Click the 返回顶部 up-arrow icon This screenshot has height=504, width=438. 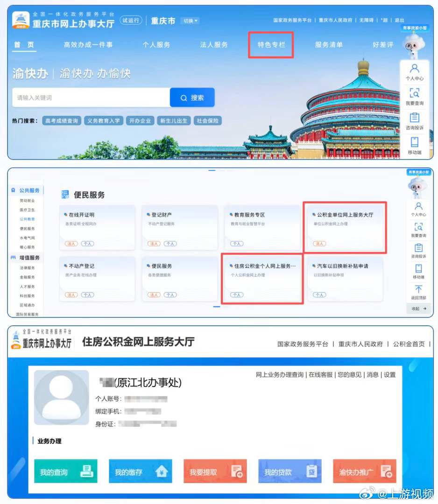pyautogui.click(x=418, y=289)
